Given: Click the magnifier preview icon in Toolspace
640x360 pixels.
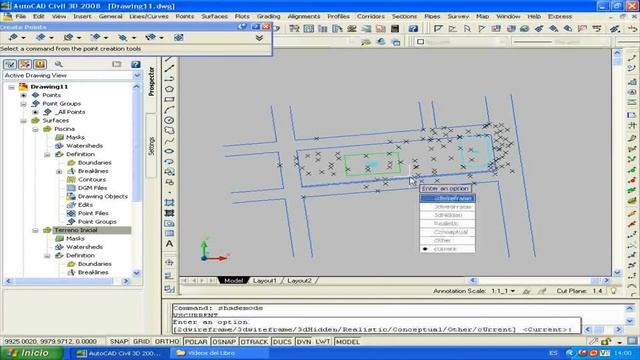Looking at the screenshot, I should (59, 64).
